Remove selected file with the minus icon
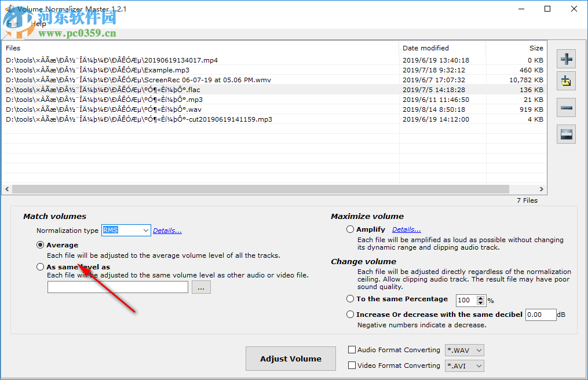588x380 pixels. pyautogui.click(x=566, y=107)
